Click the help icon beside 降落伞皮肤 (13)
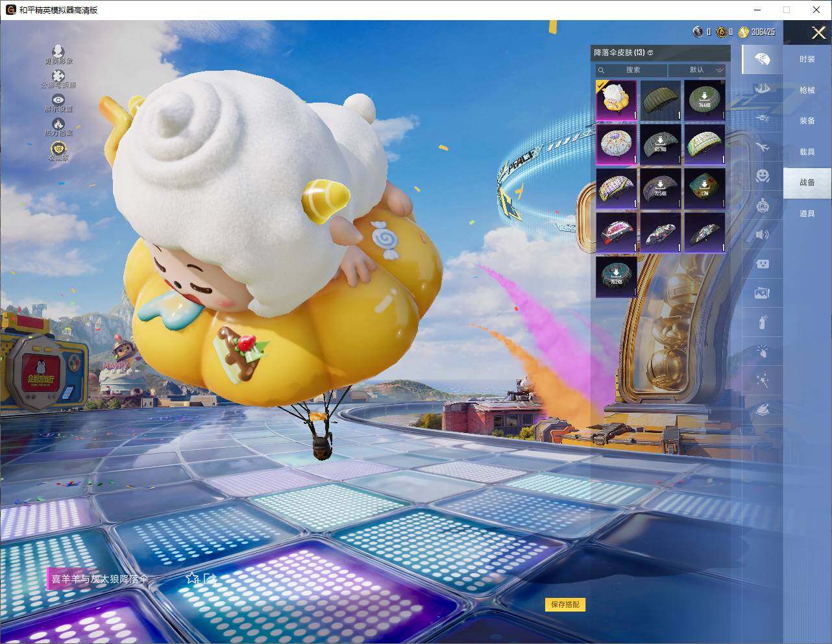Image resolution: width=832 pixels, height=644 pixels. click(651, 53)
